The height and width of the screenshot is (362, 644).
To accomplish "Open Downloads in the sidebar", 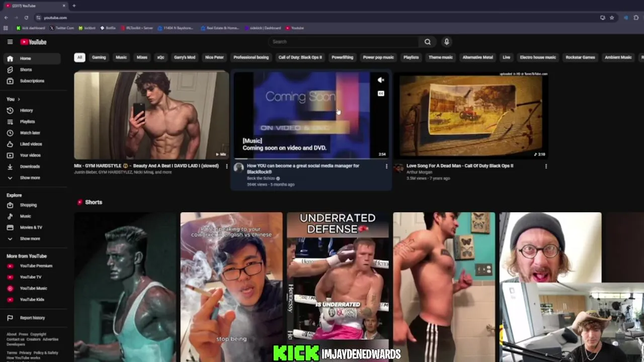I will 31,166.
